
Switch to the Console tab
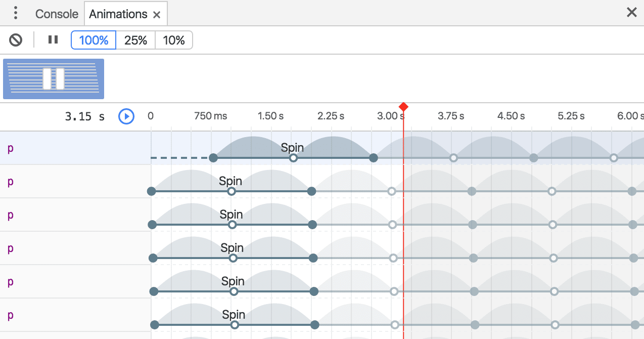(57, 14)
